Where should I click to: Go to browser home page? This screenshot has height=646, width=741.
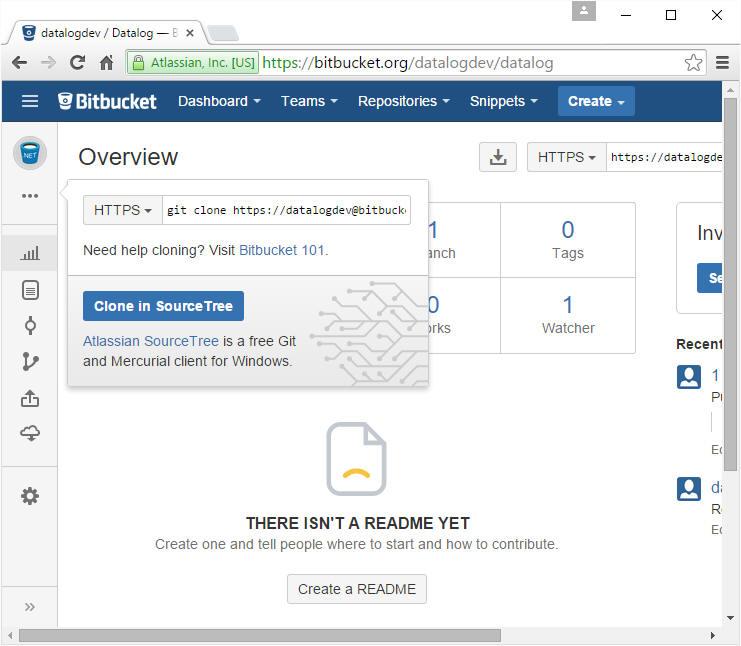click(x=107, y=62)
